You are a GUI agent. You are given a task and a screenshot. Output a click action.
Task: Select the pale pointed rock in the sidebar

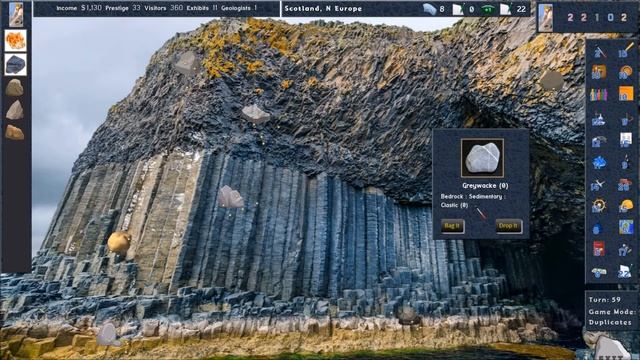[15, 110]
